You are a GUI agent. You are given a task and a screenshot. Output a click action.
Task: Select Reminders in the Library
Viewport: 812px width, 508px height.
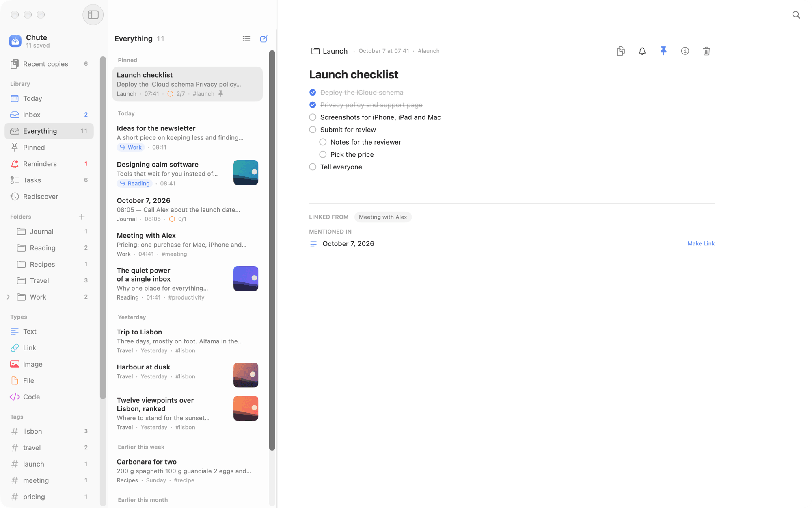tap(49, 164)
